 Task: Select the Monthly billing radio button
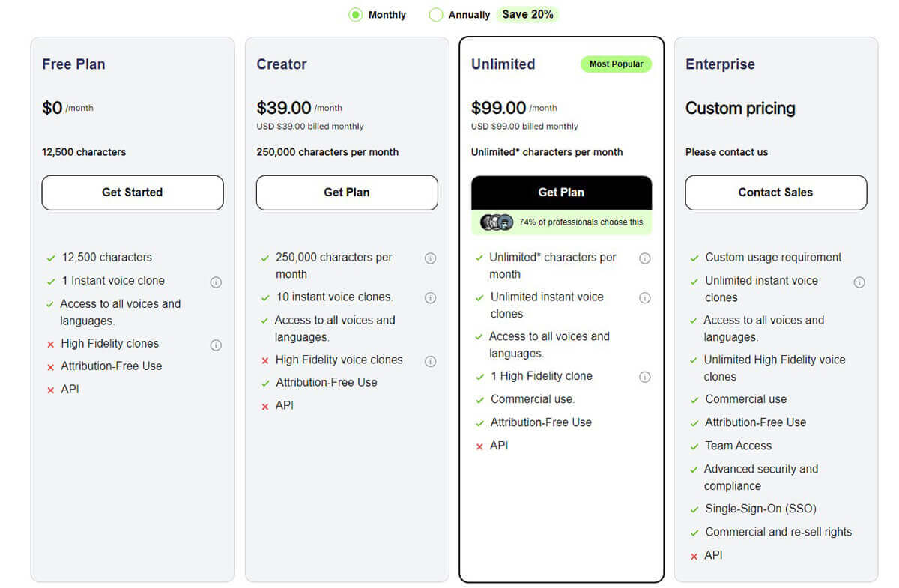pyautogui.click(x=355, y=15)
